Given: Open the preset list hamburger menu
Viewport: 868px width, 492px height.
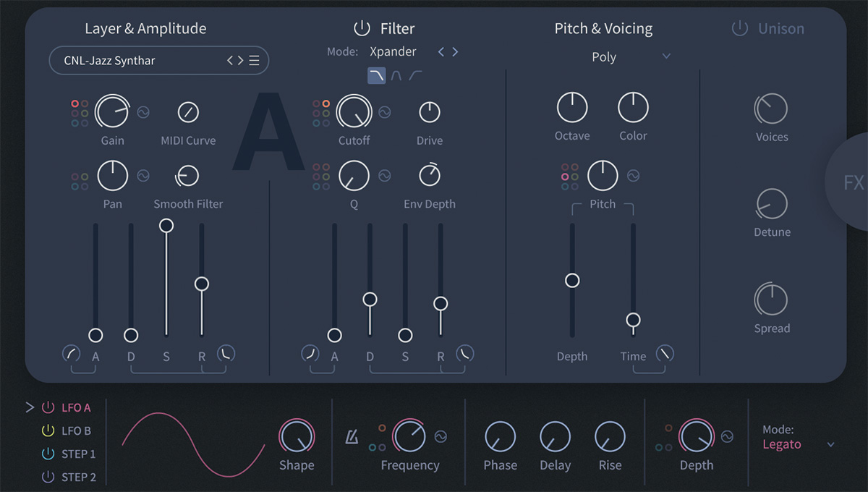Looking at the screenshot, I should click(254, 61).
